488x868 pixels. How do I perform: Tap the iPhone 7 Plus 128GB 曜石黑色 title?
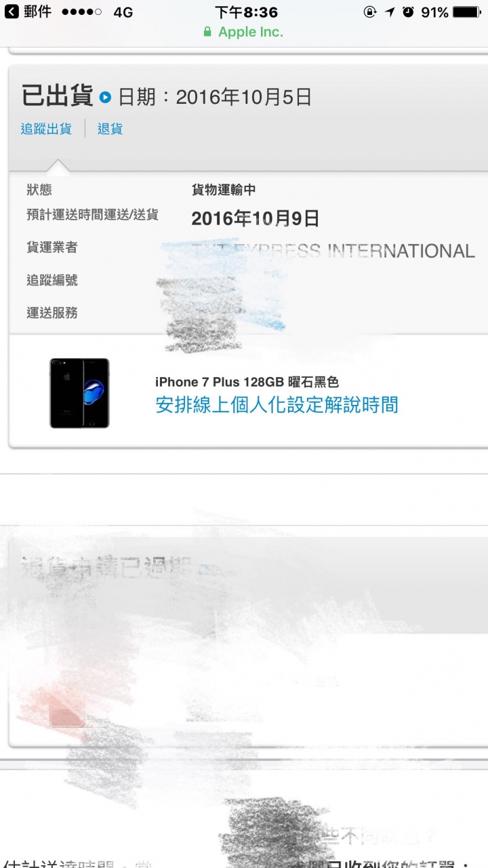pyautogui.click(x=247, y=382)
